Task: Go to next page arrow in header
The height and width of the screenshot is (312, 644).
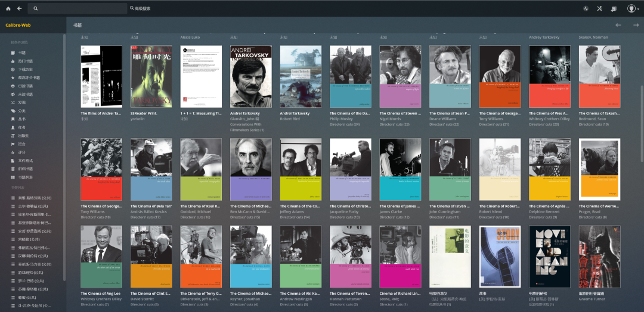Action: click(636, 25)
